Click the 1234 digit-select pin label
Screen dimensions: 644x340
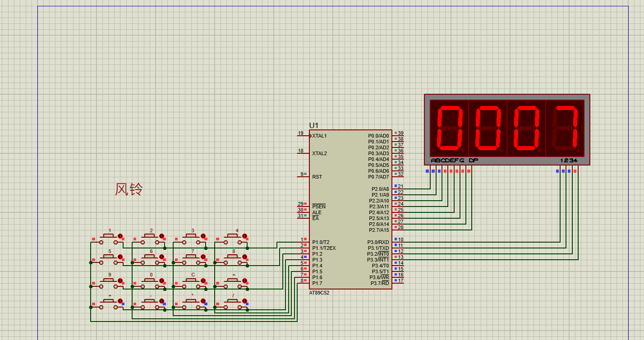569,161
